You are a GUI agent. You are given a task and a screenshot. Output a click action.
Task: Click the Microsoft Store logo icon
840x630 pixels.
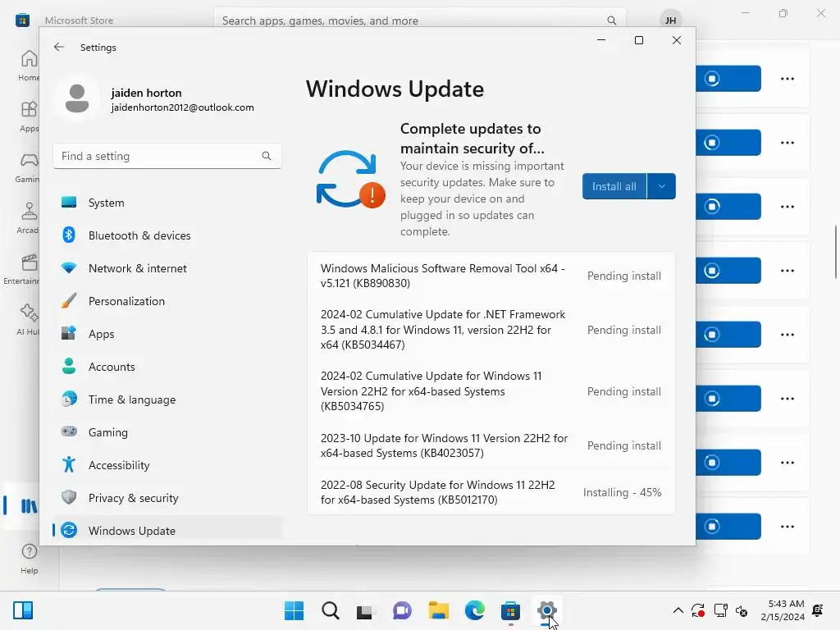coord(22,21)
